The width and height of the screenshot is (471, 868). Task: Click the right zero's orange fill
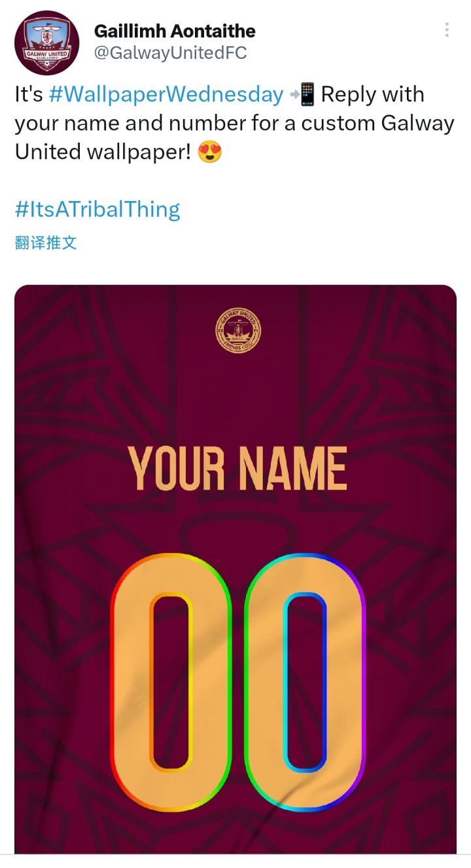click(266, 681)
